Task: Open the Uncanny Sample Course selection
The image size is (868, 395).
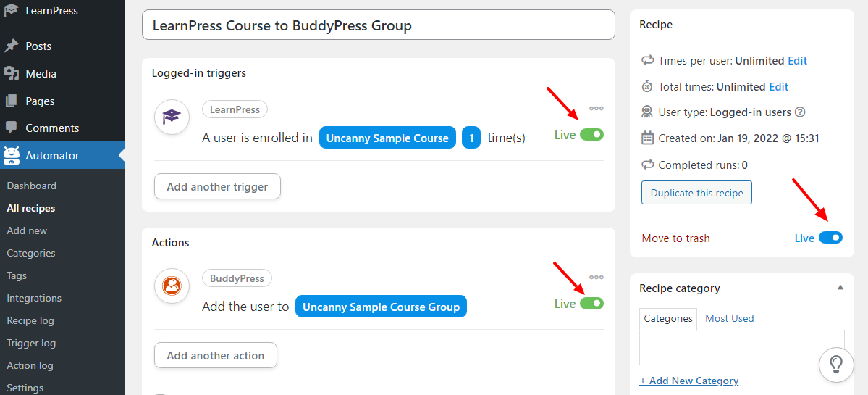Action: [x=387, y=138]
